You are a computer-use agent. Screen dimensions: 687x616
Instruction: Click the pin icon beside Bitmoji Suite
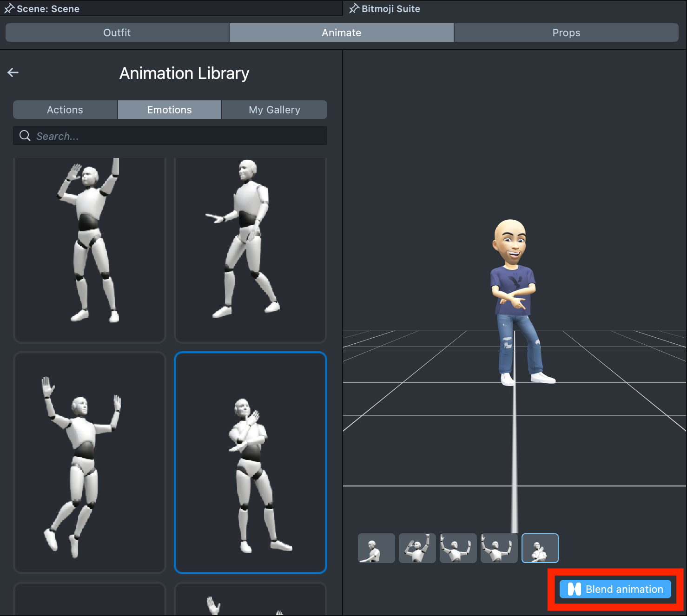[x=354, y=9]
